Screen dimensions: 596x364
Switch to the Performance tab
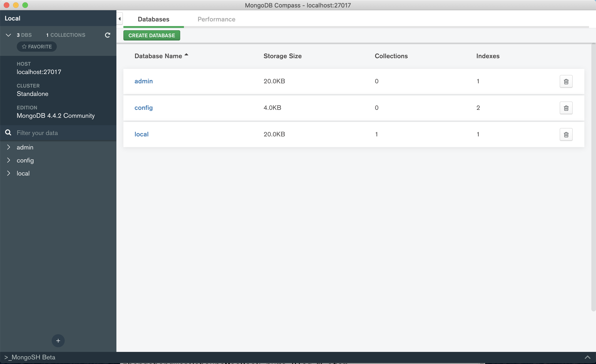click(216, 19)
